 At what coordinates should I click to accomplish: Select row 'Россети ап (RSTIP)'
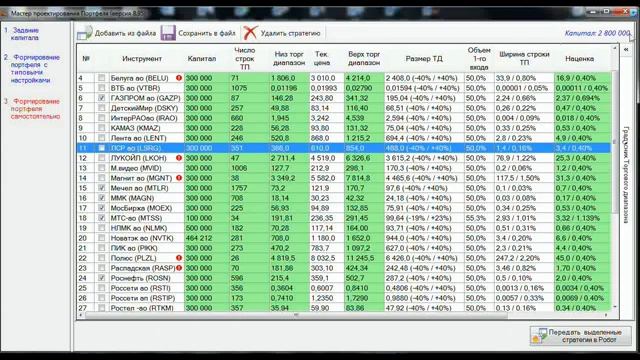344,298
